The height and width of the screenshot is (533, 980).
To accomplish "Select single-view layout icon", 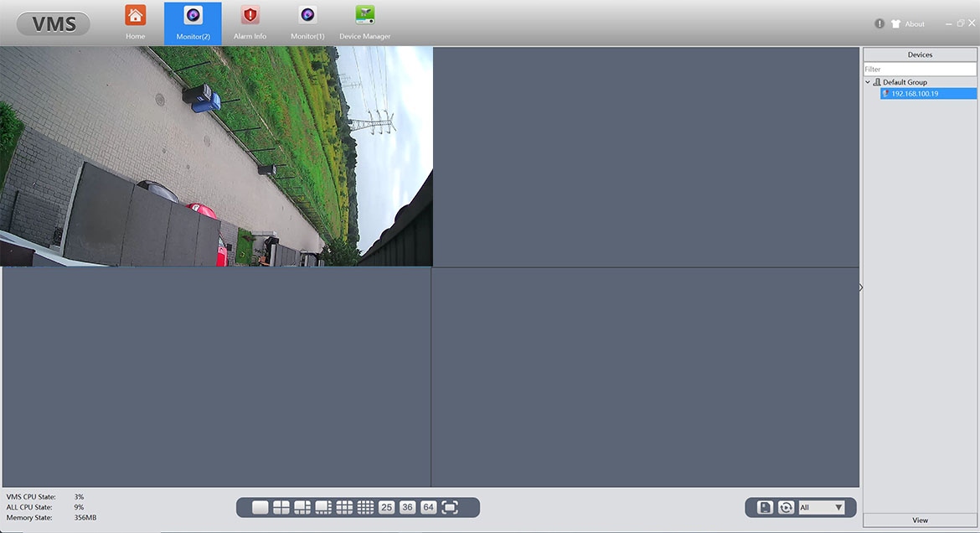I will pyautogui.click(x=260, y=507).
